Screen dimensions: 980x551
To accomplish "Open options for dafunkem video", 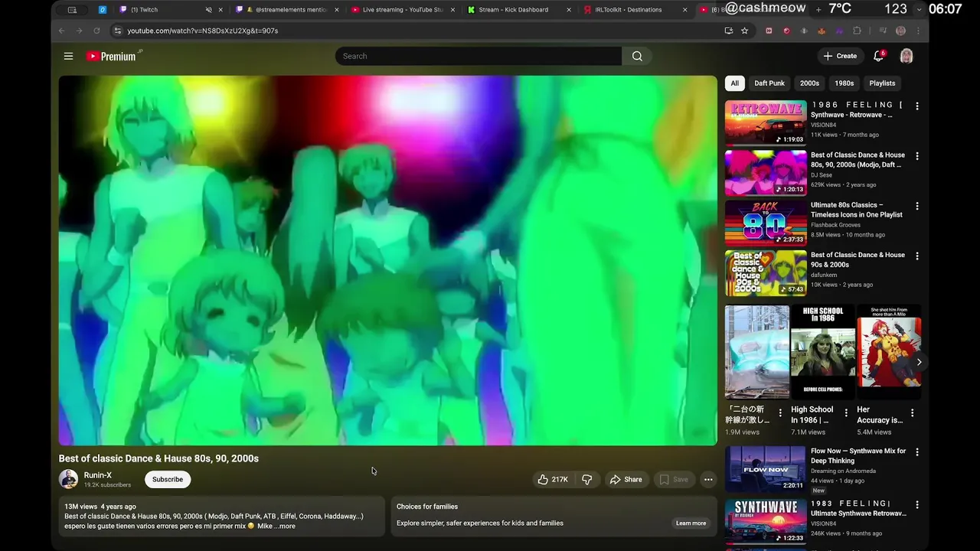I will point(917,256).
